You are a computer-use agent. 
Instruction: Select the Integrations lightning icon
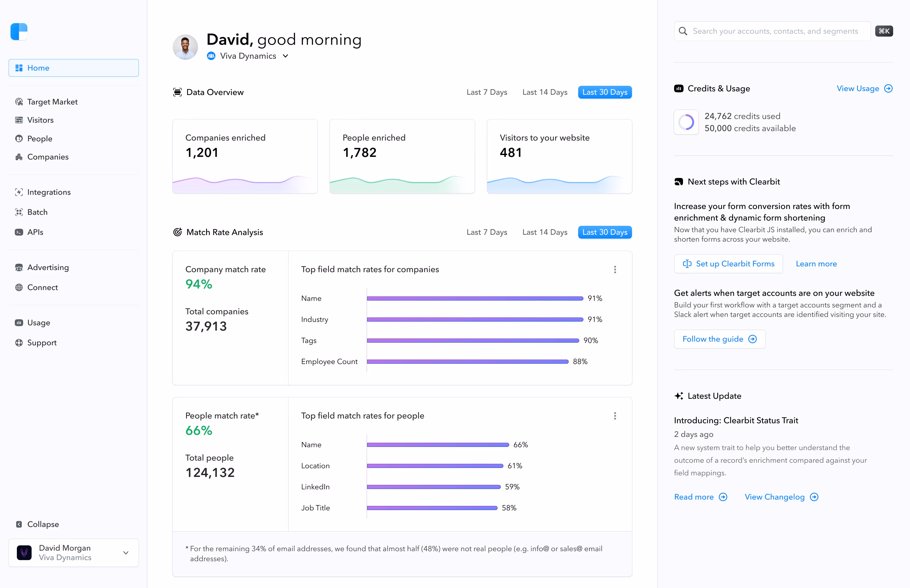[20, 192]
